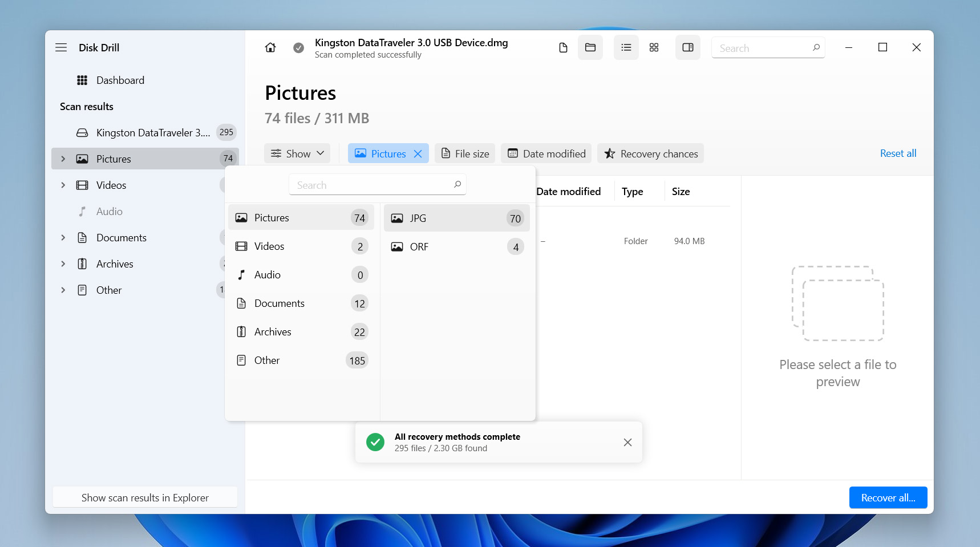980x547 pixels.
Task: Expand Other category in sidebar
Action: tap(63, 290)
